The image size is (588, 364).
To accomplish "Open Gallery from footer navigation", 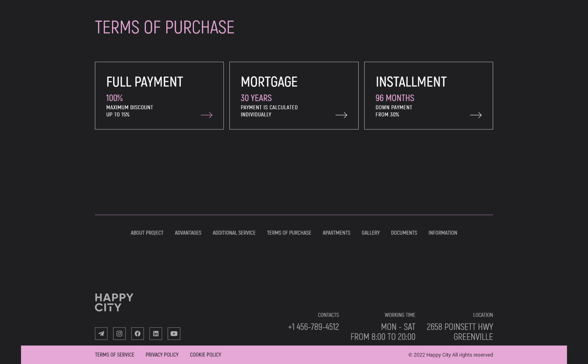I will [371, 233].
